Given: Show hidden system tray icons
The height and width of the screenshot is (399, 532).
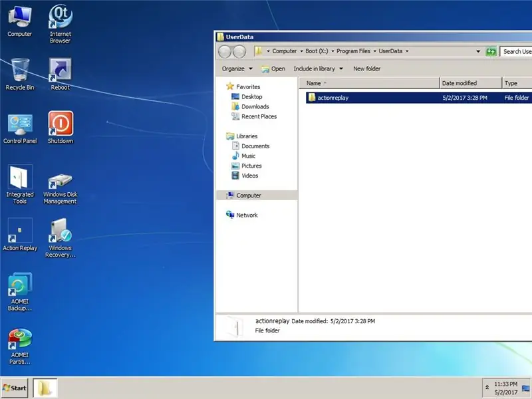Looking at the screenshot, I should [487, 388].
